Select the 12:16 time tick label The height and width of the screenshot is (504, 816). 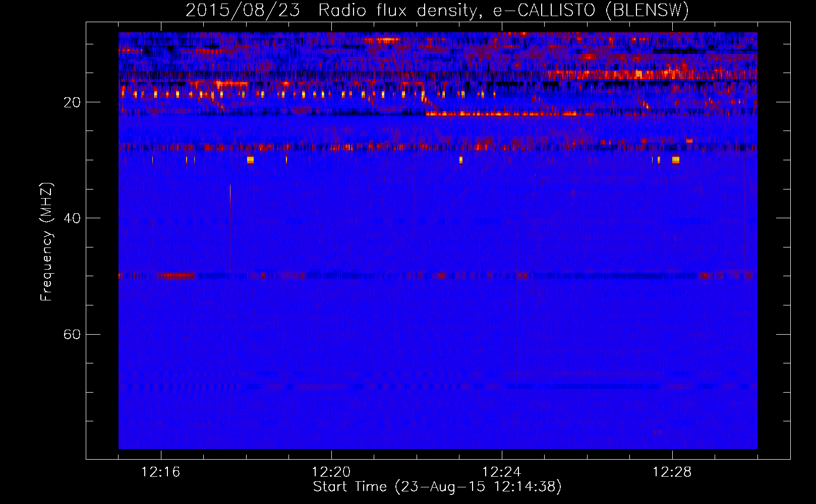(x=161, y=472)
